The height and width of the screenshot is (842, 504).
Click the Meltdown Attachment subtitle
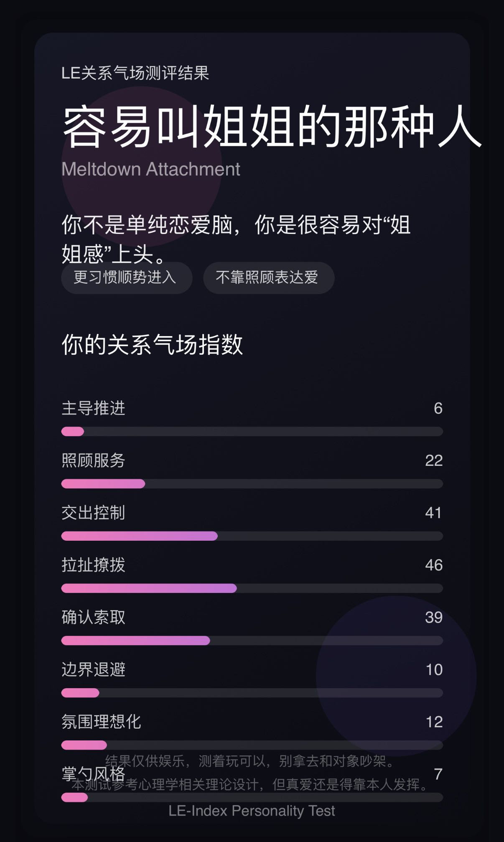click(x=151, y=169)
